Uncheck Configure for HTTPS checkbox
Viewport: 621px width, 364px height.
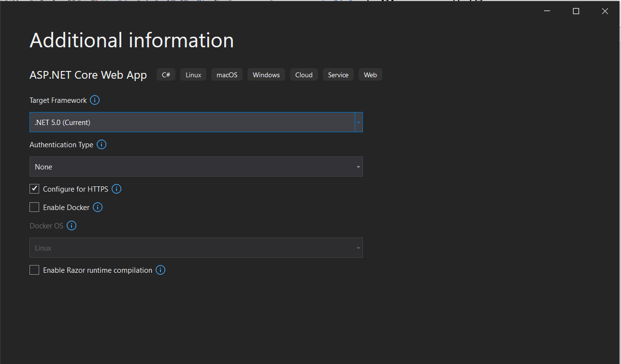coord(34,189)
